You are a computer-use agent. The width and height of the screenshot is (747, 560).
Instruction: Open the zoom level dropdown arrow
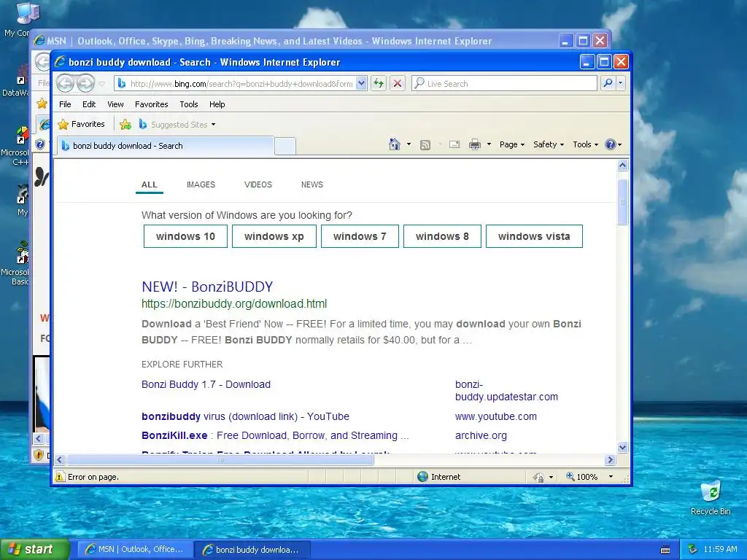[x=611, y=477]
